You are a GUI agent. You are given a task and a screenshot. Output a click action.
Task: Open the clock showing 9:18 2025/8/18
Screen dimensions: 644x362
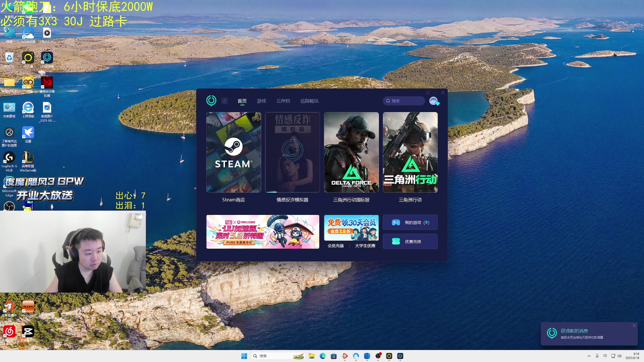click(x=633, y=356)
